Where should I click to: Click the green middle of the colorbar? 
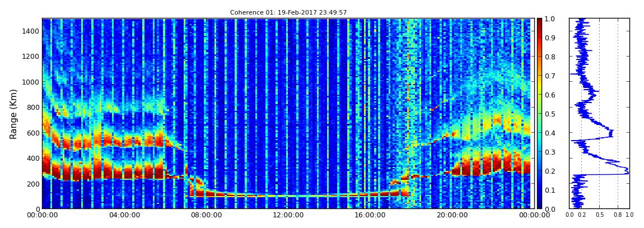540,113
